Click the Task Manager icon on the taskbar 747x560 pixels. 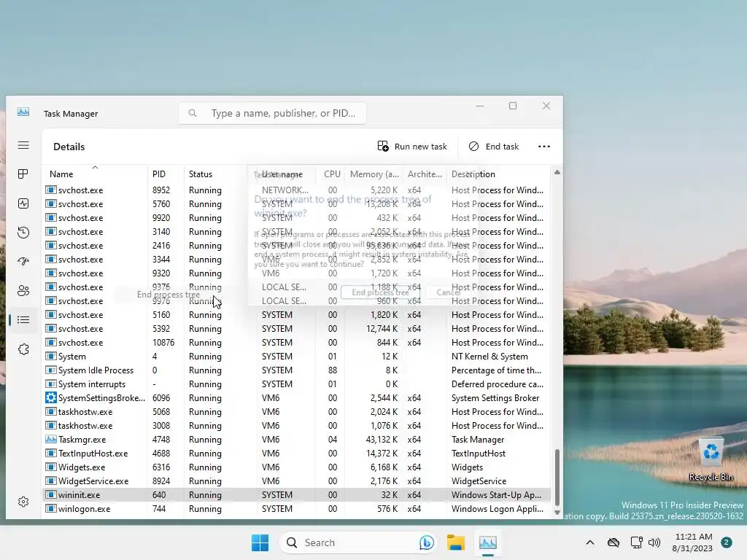[x=488, y=542]
